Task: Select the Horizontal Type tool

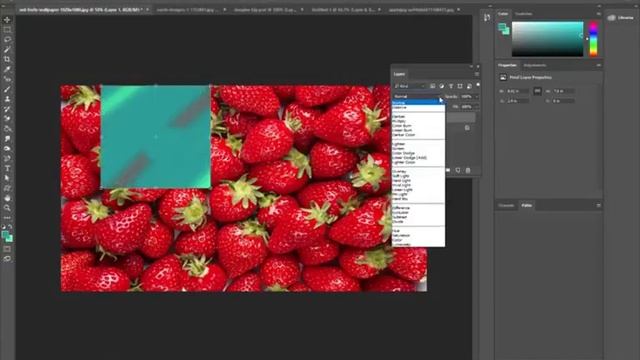Action: point(7,169)
